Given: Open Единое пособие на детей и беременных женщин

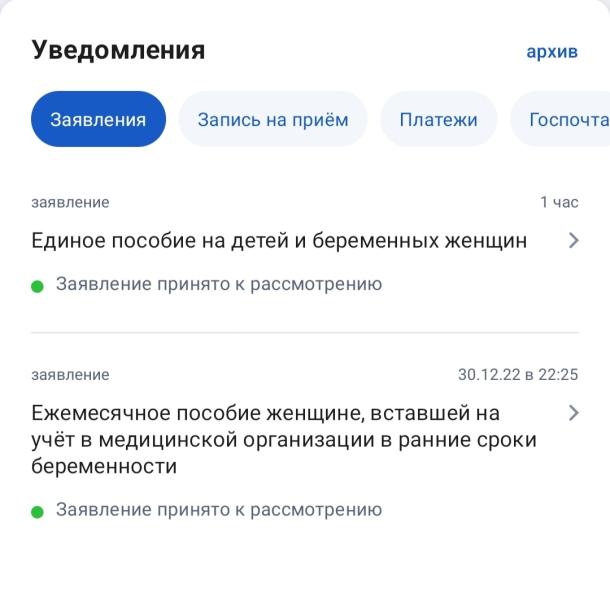Looking at the screenshot, I should pos(279,241).
